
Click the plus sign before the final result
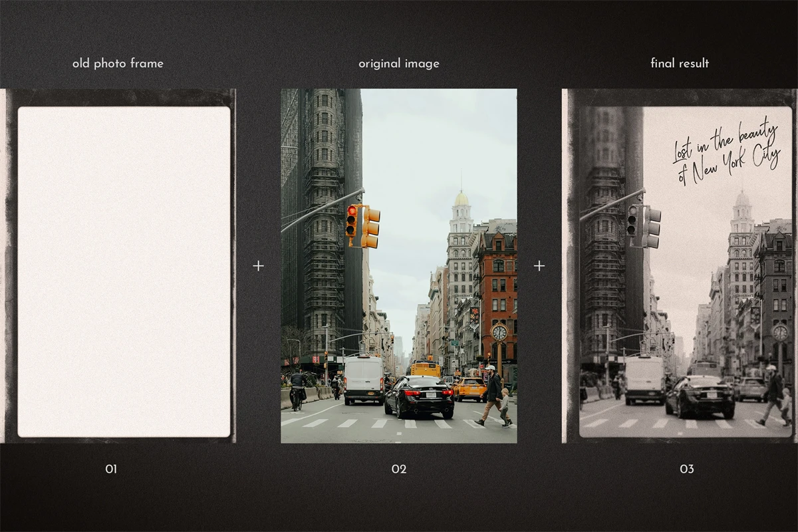(x=539, y=266)
